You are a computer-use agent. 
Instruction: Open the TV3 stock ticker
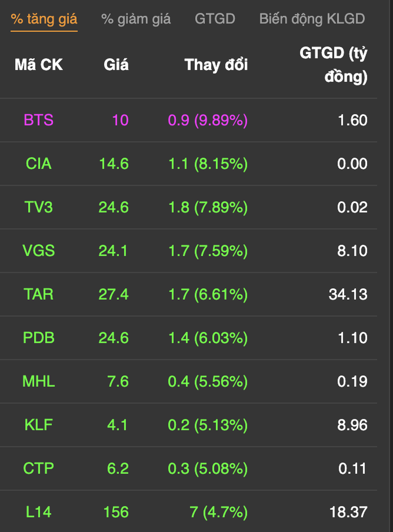click(38, 207)
